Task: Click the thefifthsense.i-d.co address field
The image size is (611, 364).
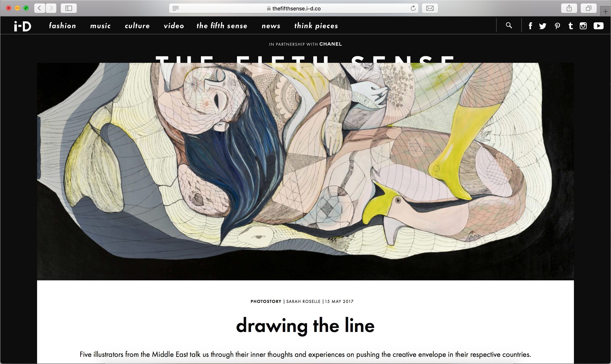Action: pyautogui.click(x=294, y=8)
